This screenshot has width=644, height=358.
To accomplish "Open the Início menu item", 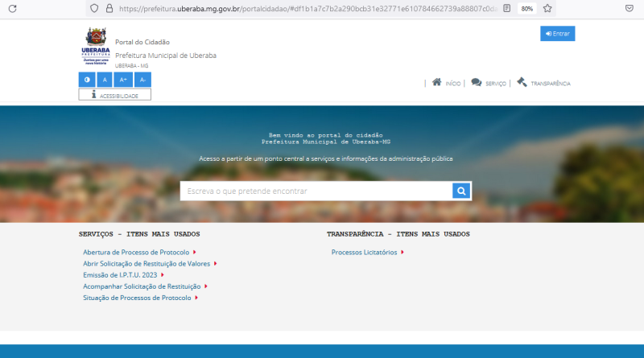I will tap(447, 83).
